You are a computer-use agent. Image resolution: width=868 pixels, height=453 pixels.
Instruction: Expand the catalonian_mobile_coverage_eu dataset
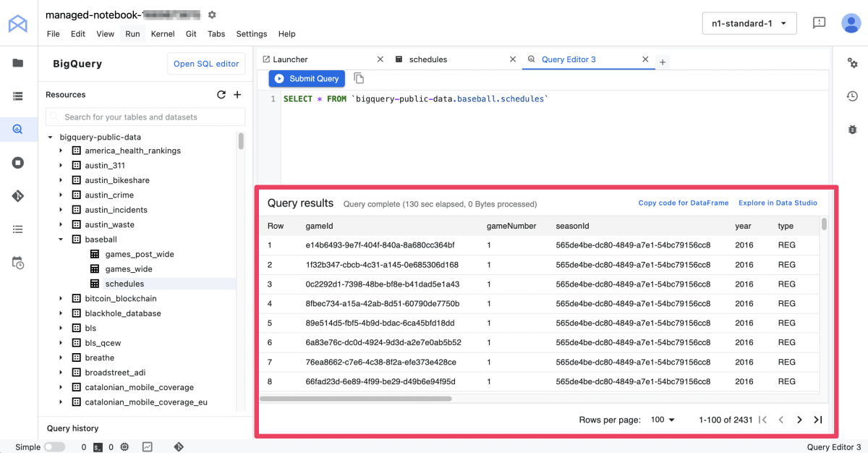[x=61, y=402]
